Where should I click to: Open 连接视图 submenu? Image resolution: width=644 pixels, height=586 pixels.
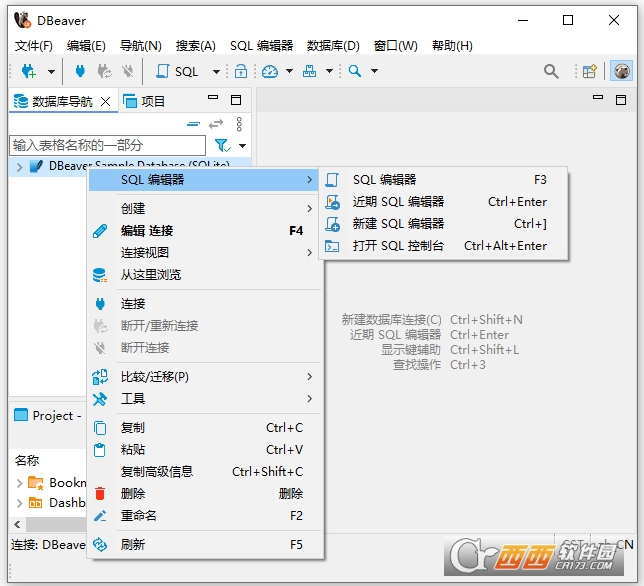pyautogui.click(x=205, y=253)
